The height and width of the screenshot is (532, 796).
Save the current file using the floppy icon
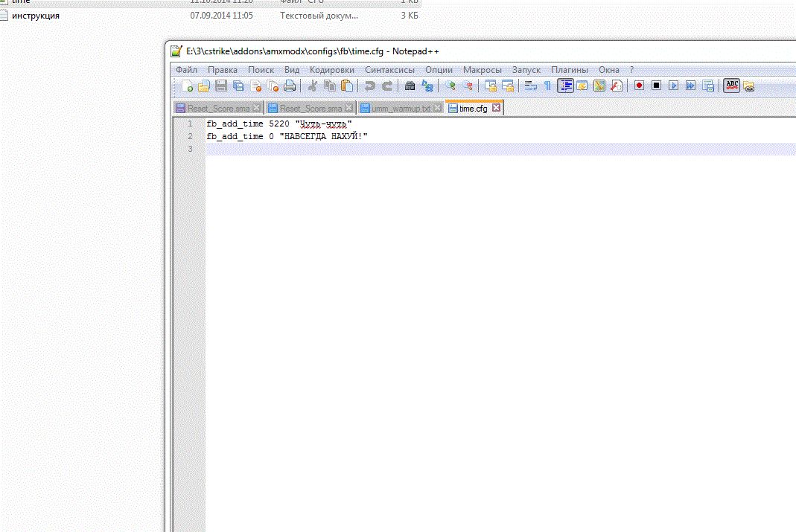pos(221,86)
